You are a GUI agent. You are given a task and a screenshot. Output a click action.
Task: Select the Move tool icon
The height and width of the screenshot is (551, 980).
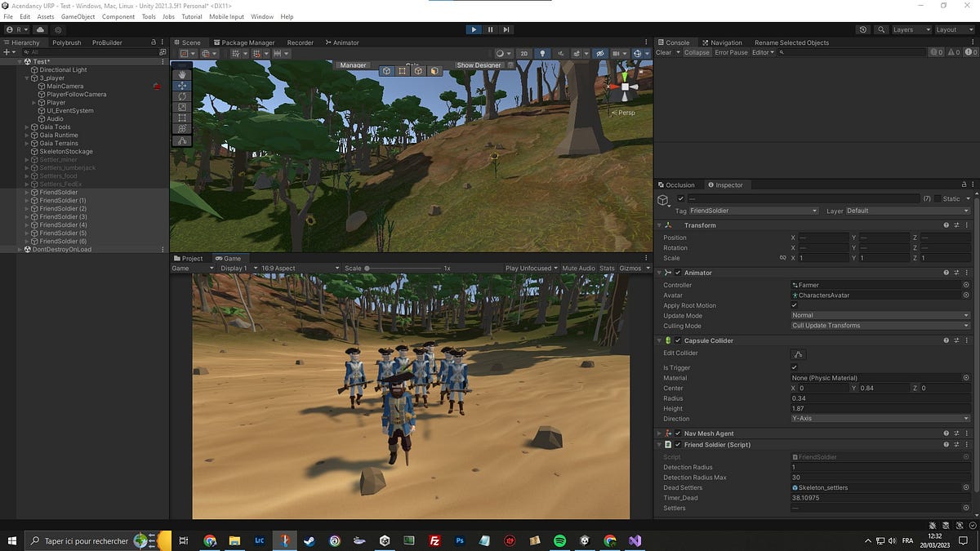pos(181,85)
